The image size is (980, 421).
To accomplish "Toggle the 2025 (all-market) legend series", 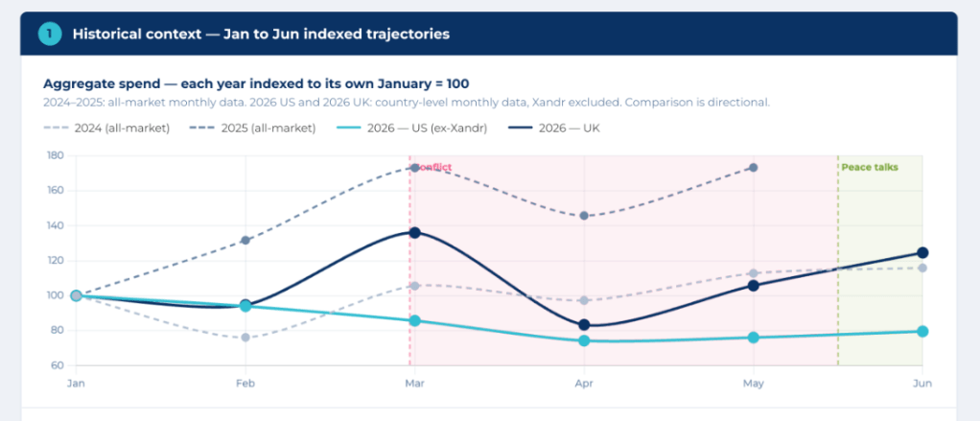I will (x=253, y=129).
